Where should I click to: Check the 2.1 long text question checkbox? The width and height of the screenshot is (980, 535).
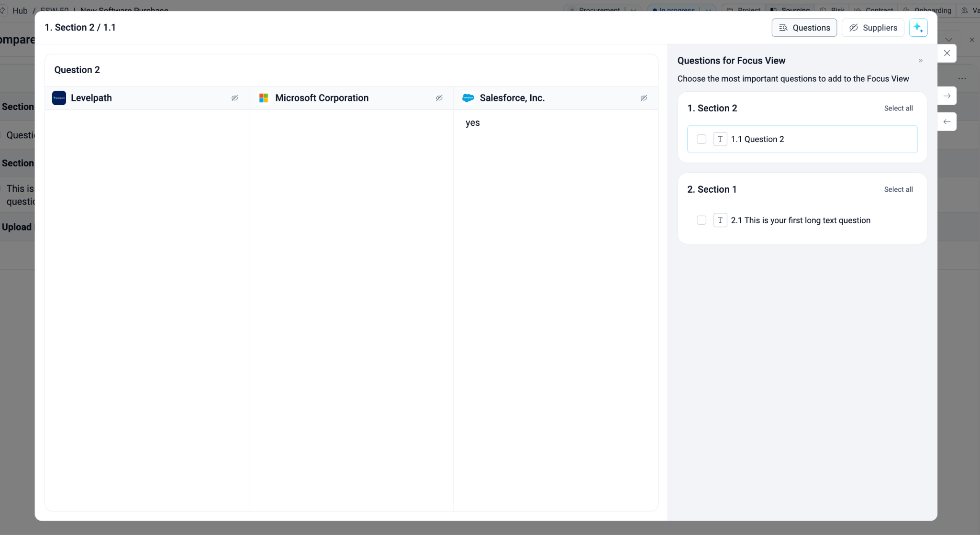702,220
